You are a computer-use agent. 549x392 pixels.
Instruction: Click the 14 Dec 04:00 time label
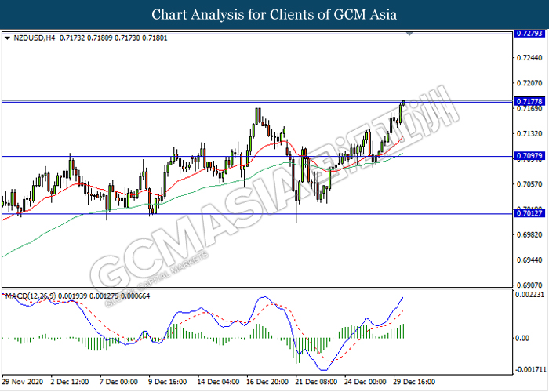click(216, 383)
